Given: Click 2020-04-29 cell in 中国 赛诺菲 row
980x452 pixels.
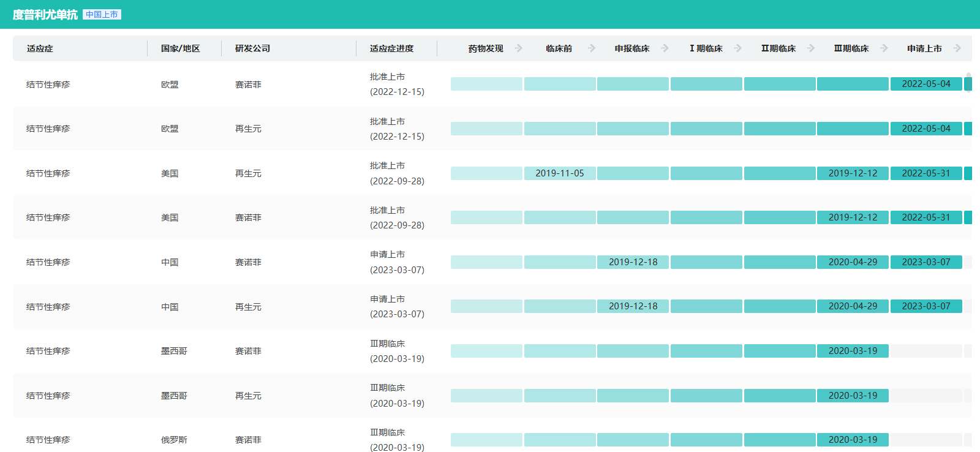Looking at the screenshot, I should tap(853, 262).
